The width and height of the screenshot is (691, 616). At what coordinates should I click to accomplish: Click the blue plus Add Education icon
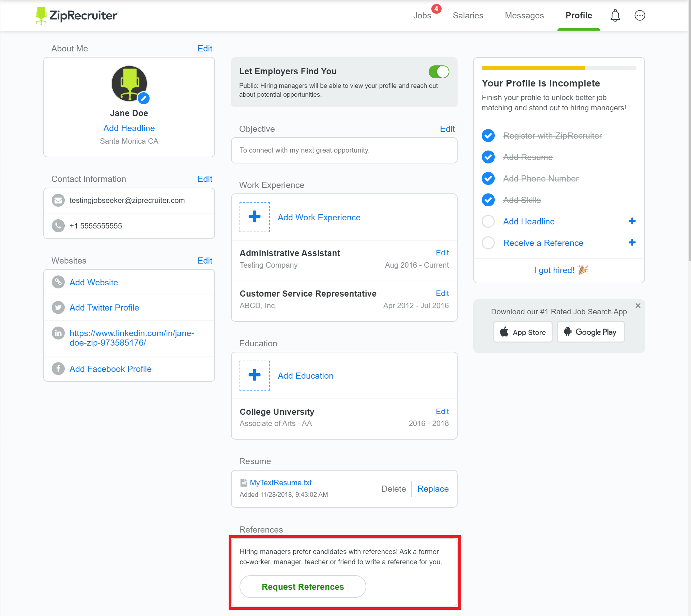coord(255,375)
